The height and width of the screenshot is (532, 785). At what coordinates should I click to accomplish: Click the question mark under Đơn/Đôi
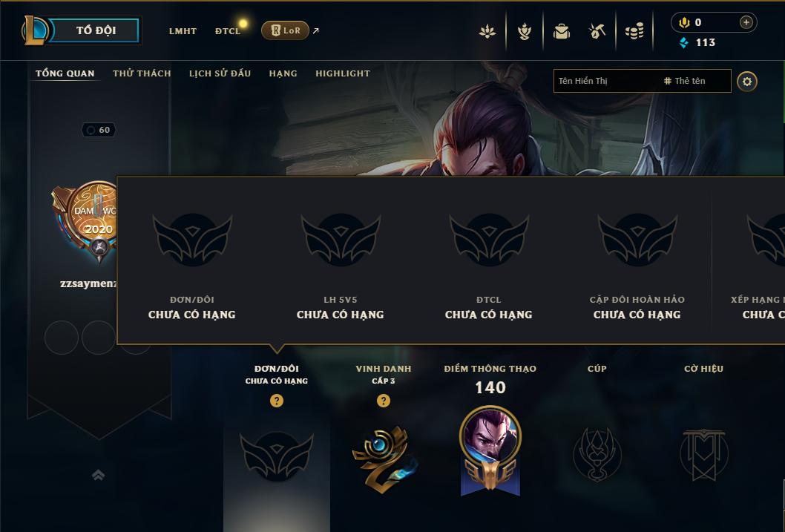click(x=276, y=401)
